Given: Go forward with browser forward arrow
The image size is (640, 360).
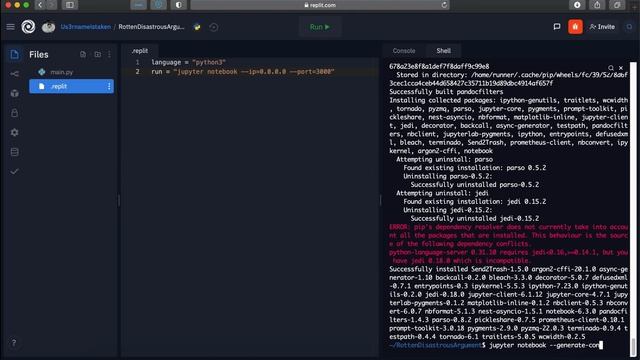Looking at the screenshot, I should tap(51, 5).
